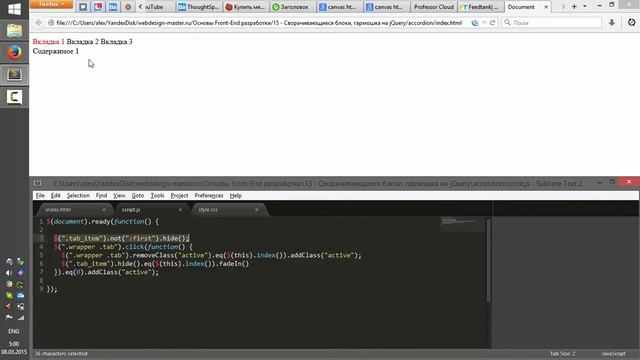Image resolution: width=640 pixels, height=360 pixels.
Task: Open the Preferences menu
Action: click(209, 196)
